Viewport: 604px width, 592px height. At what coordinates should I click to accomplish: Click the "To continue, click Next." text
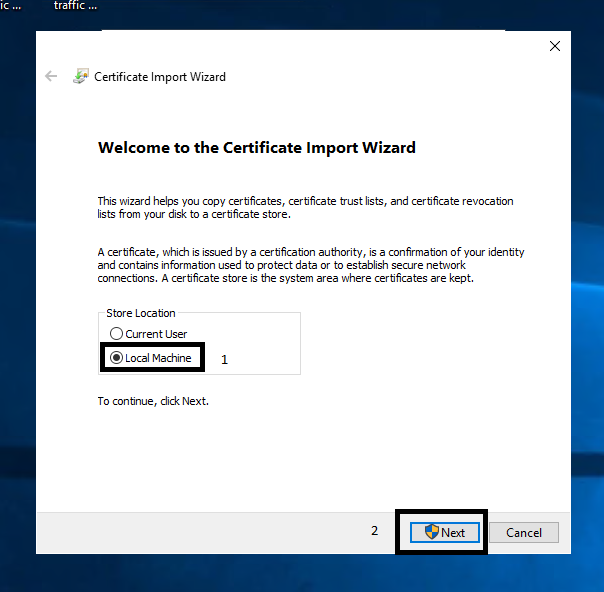pyautogui.click(x=153, y=401)
